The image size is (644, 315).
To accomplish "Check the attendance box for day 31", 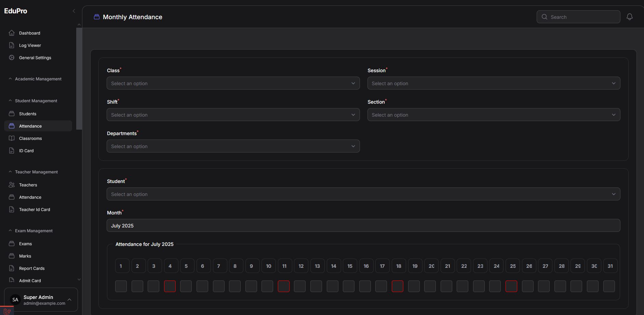I will (x=609, y=286).
